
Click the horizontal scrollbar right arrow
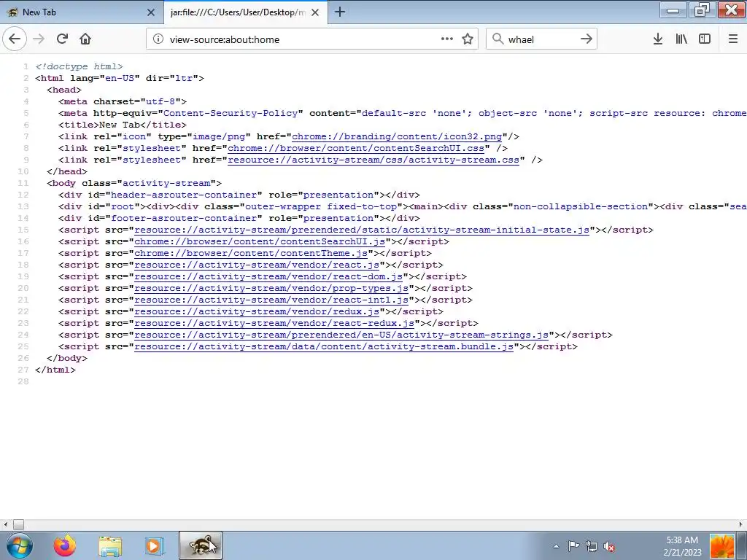coord(742,525)
